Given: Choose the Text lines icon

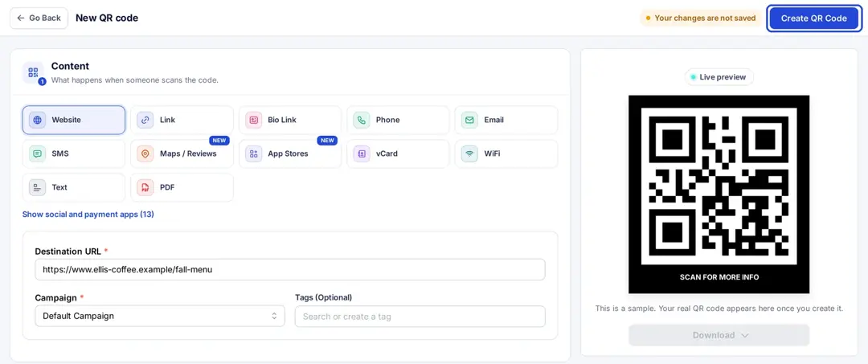Looking at the screenshot, I should (x=37, y=187).
